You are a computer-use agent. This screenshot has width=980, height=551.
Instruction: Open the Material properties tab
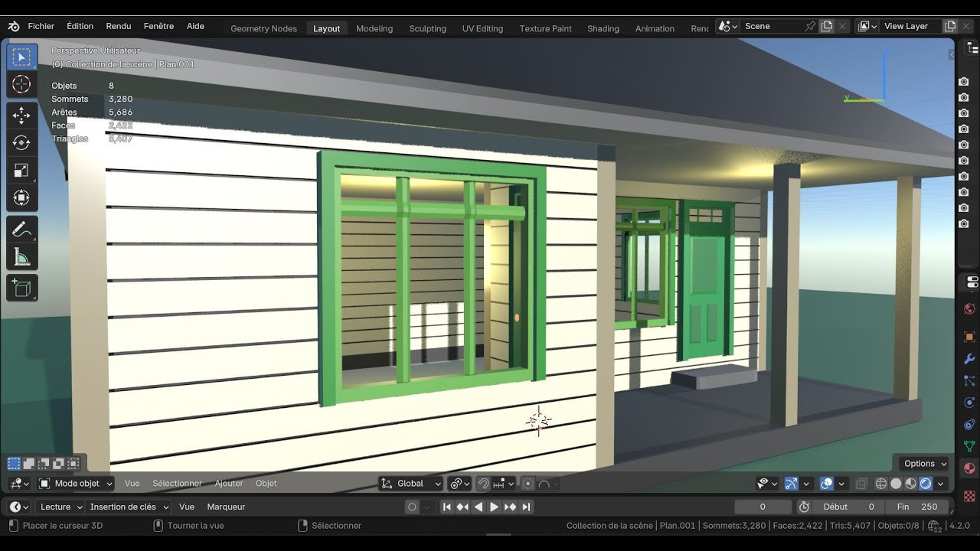point(969,468)
